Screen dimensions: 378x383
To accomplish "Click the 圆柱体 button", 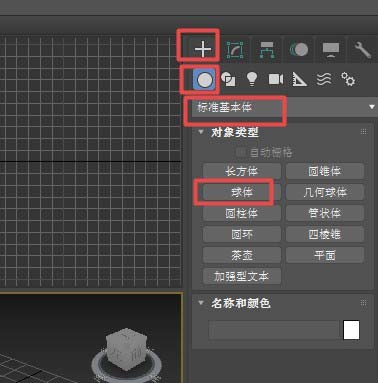I will [x=242, y=213].
